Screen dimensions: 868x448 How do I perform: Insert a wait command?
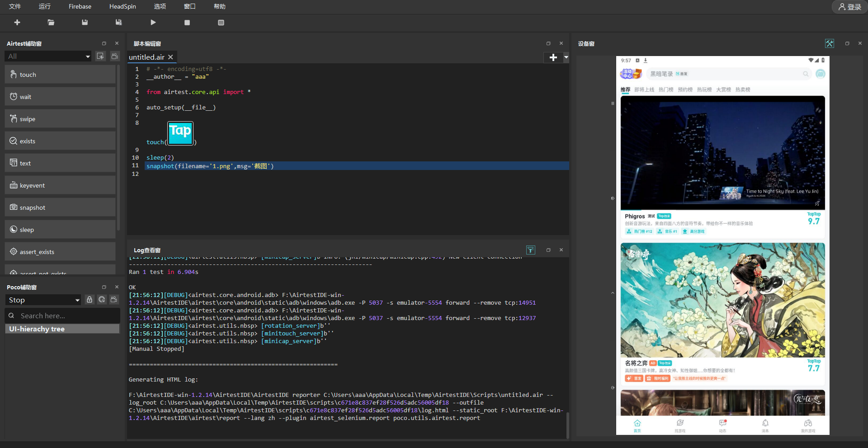pos(60,97)
